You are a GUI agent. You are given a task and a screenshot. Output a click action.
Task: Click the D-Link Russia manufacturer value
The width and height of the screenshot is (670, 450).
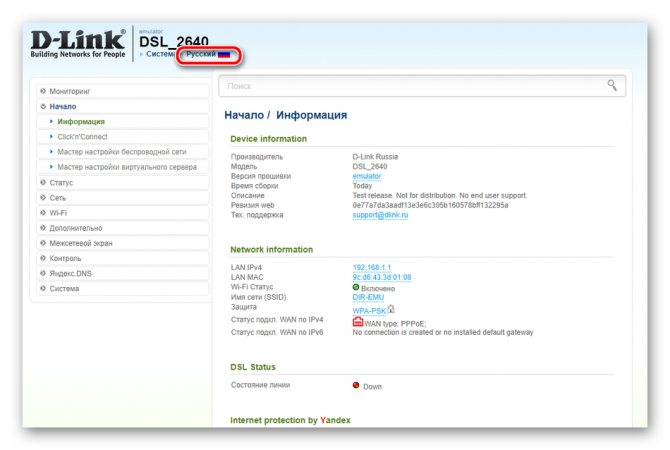[375, 157]
